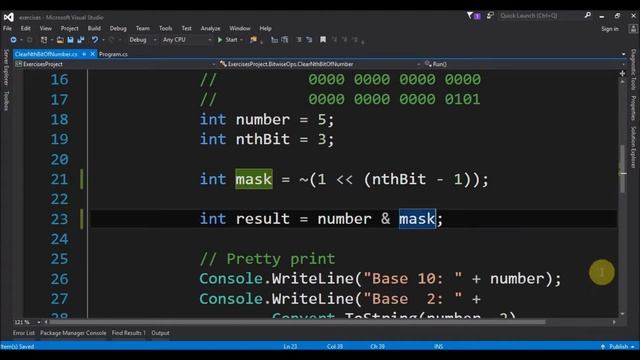Click the feedback icon beside Quick Launch

coord(490,16)
